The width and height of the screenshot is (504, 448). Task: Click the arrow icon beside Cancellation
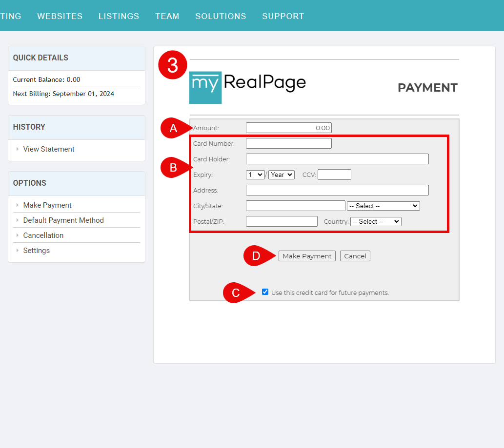tap(18, 235)
